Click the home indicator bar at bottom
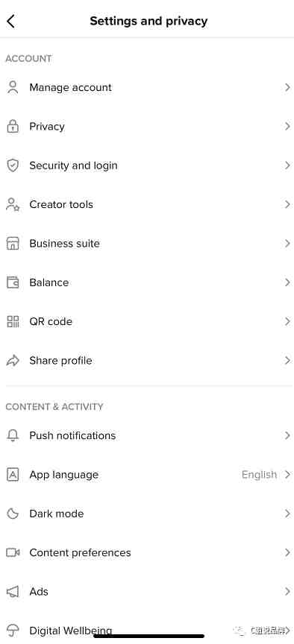This screenshot has width=294, height=644. coord(148,637)
